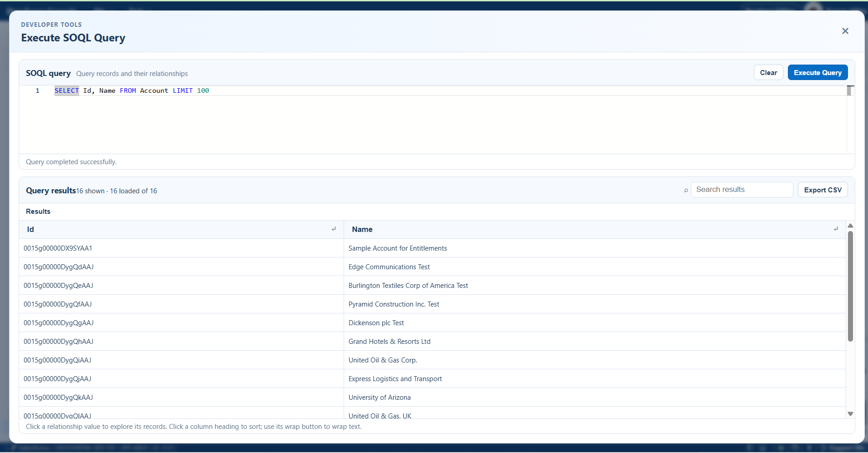Screen dimensions: 868x453
Task: Select Id cell 0015g00000DygQeAAJ
Action: 181,286
